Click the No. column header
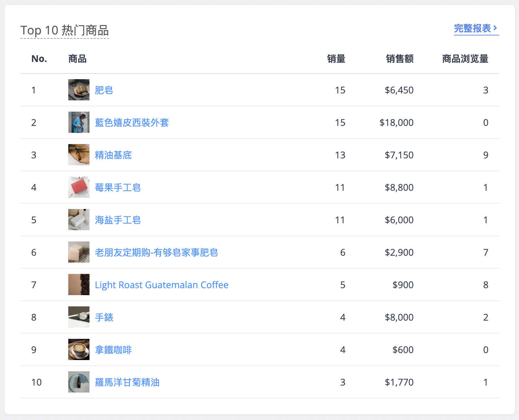519x420 pixels. pos(39,59)
